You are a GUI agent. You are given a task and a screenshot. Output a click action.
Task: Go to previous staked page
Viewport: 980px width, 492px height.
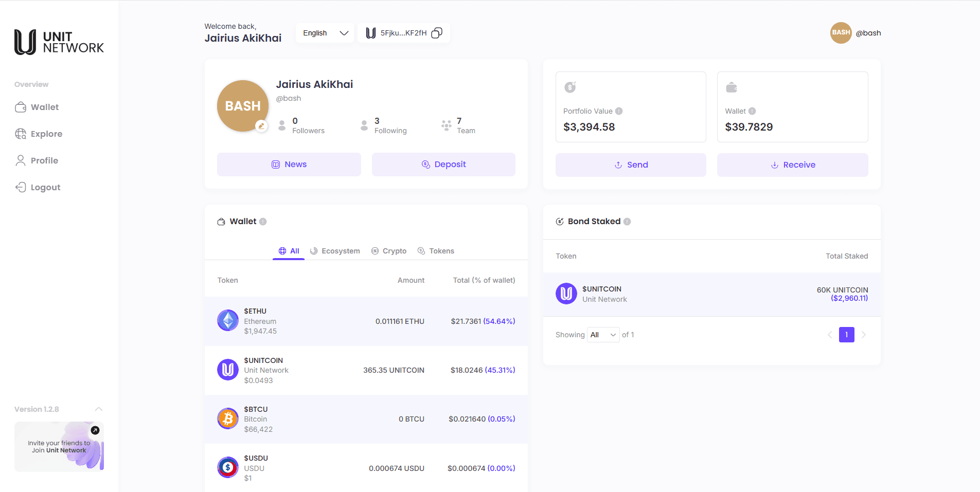(830, 335)
